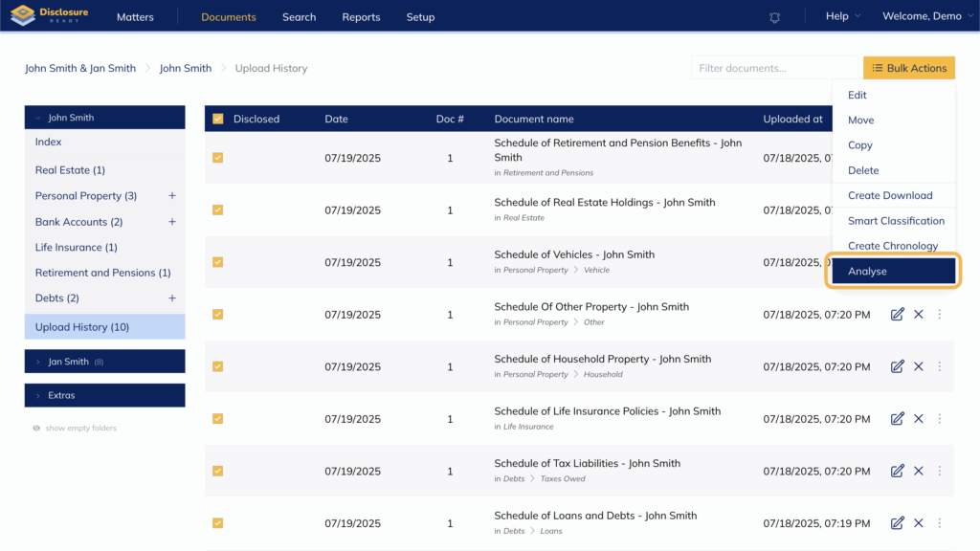This screenshot has width=980, height=551.
Task: Click the eye icon beside show empty folders
Action: click(36, 428)
